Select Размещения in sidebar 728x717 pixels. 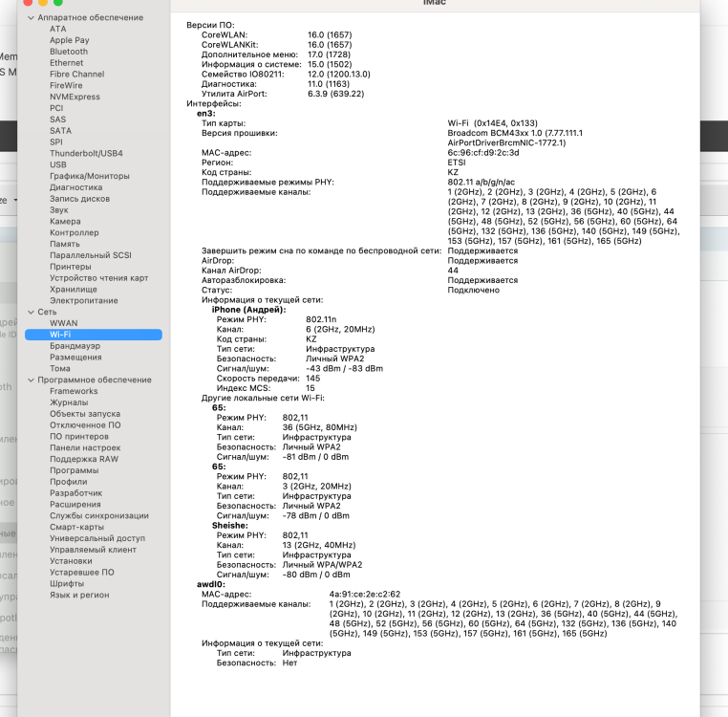pos(75,357)
